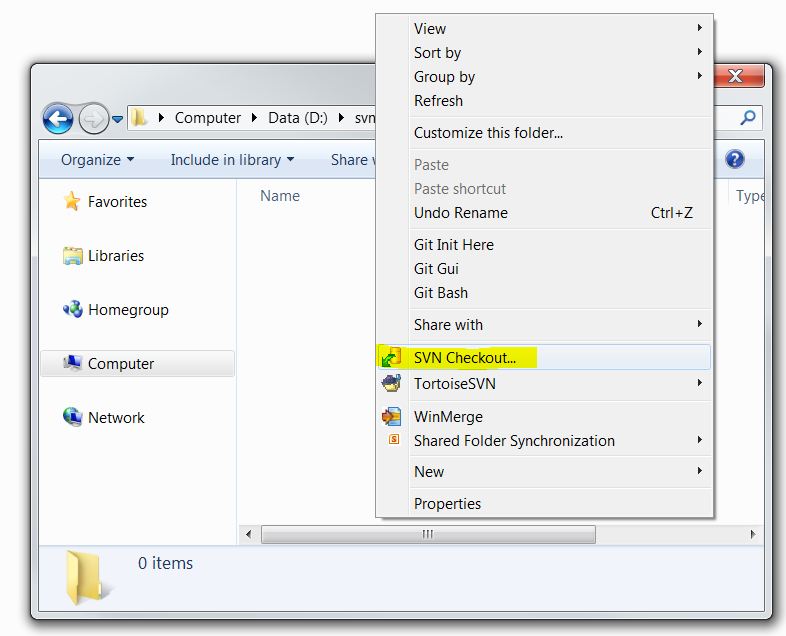Viewport: 786px width, 636px height.
Task: Open Properties from context menu
Action: point(543,504)
